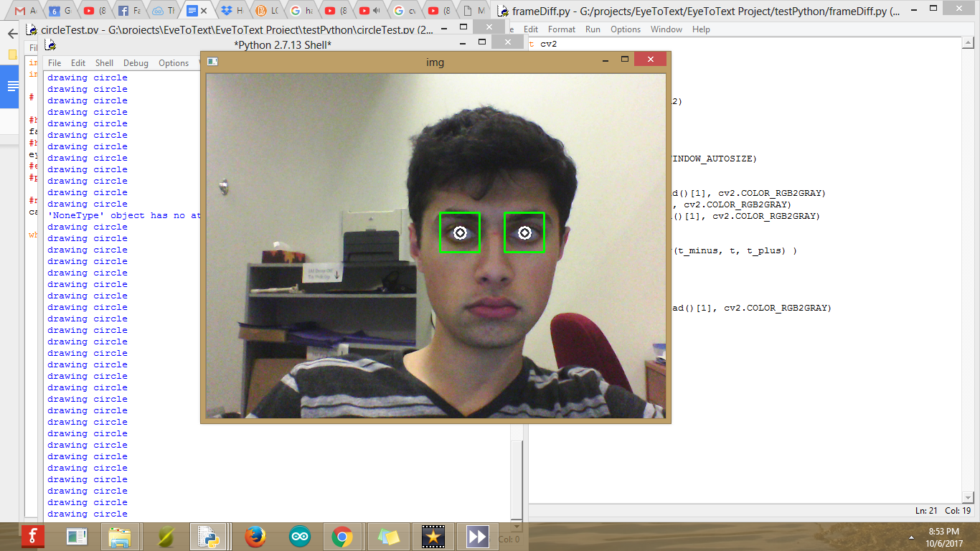Open the green sphere app in taskbar
The width and height of the screenshot is (980, 551).
point(166,536)
